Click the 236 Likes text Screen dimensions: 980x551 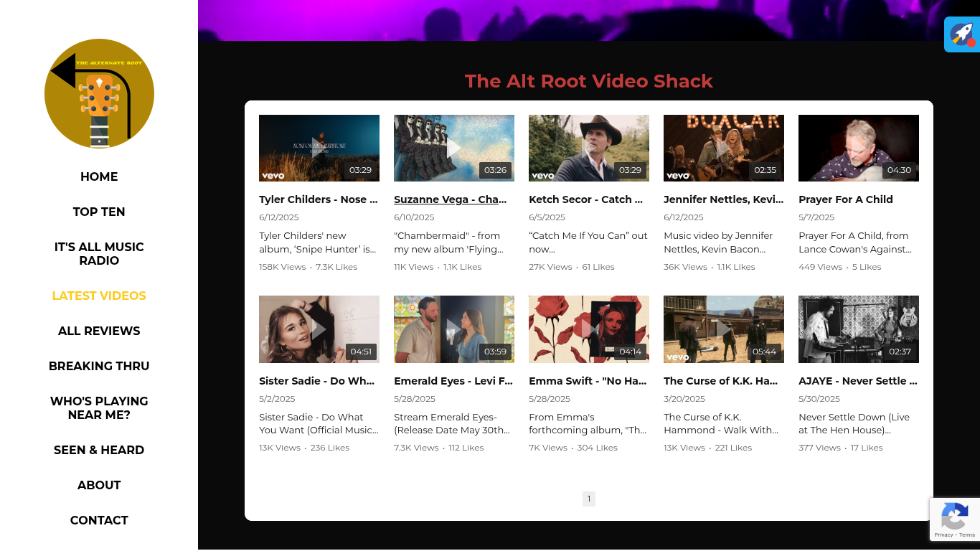click(x=330, y=448)
